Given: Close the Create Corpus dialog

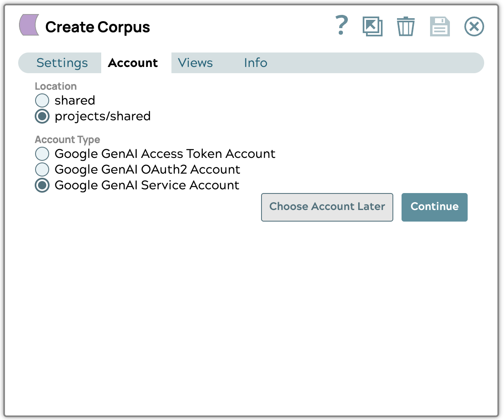Looking at the screenshot, I should 474,27.
